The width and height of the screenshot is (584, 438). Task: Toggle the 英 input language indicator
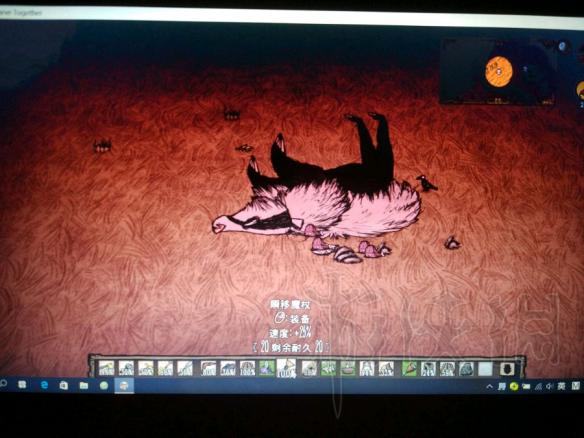561,387
